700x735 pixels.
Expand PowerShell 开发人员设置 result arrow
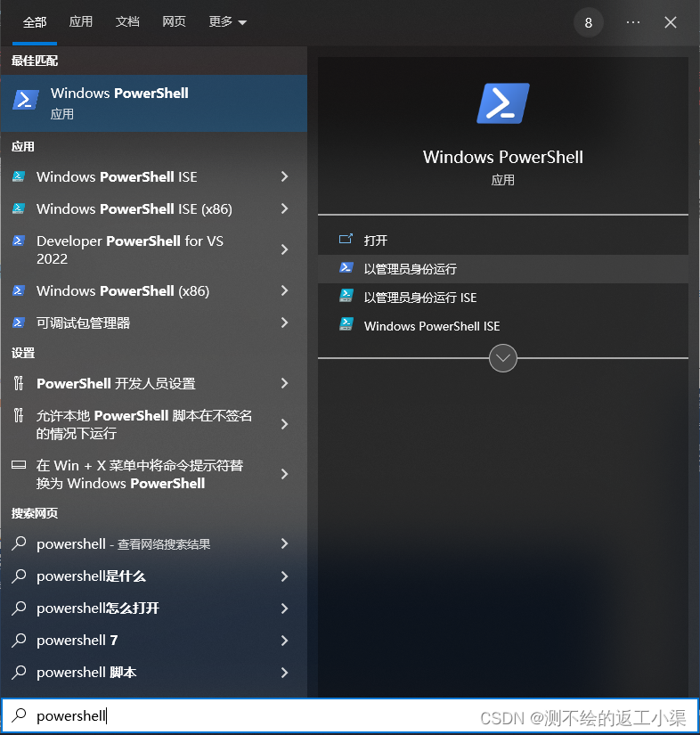tap(284, 383)
